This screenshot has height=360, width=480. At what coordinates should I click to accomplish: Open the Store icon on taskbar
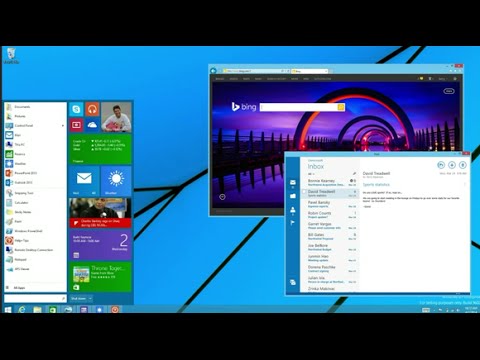coord(53,310)
